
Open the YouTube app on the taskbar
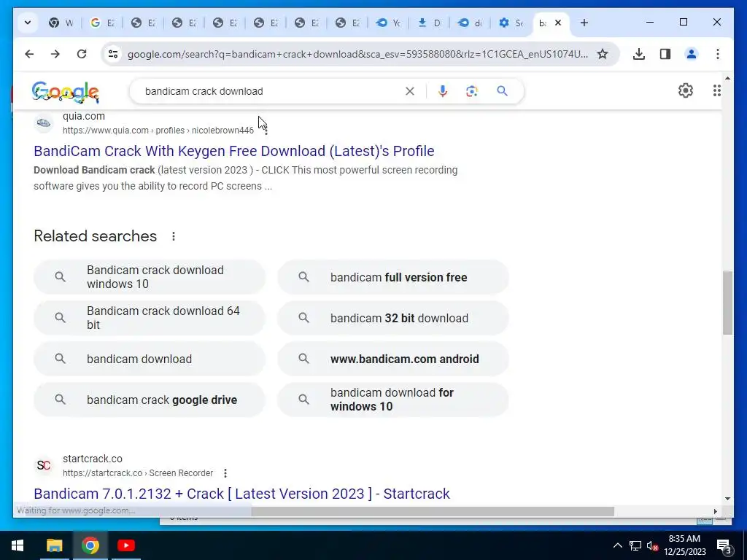(x=125, y=545)
